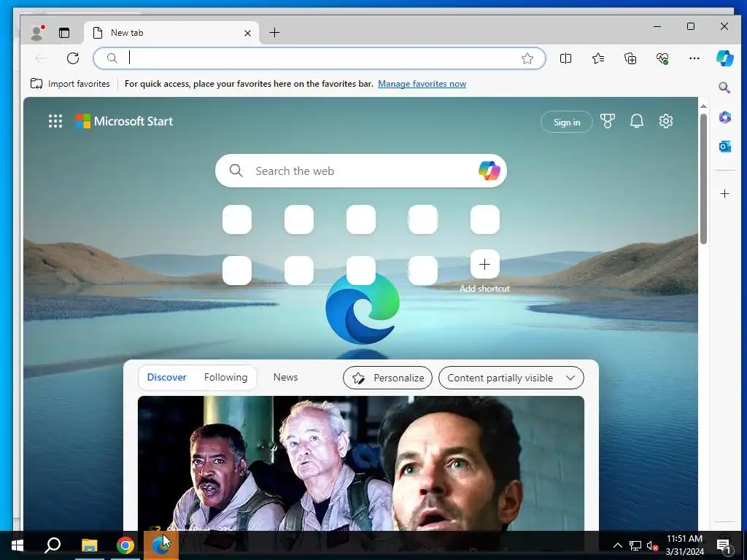Image resolution: width=747 pixels, height=560 pixels.
Task: Click the muted volume tray icon
Action: [652, 545]
